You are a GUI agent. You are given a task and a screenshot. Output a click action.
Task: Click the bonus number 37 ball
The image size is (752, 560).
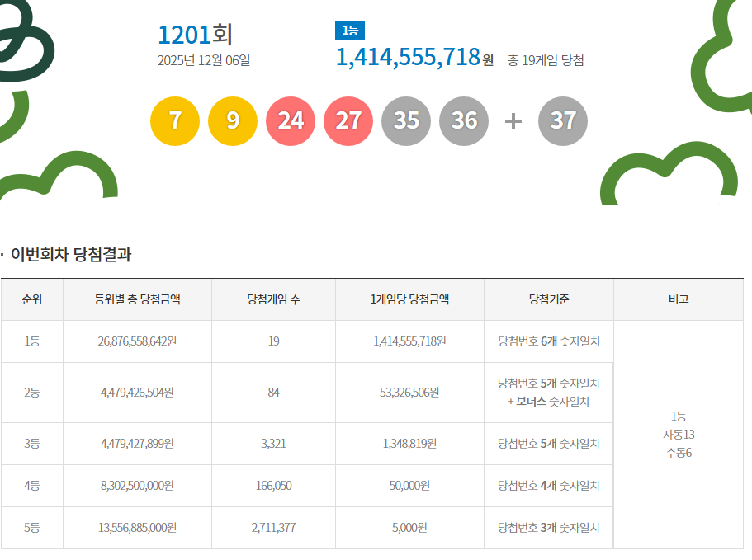coord(563,120)
